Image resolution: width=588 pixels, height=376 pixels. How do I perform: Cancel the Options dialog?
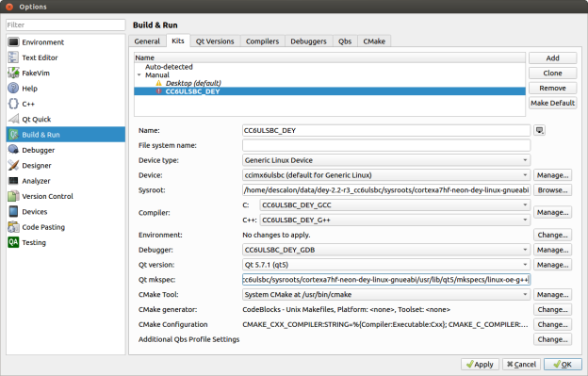point(521,365)
